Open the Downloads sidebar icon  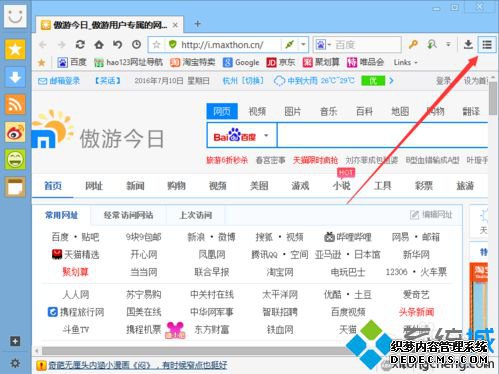15,77
